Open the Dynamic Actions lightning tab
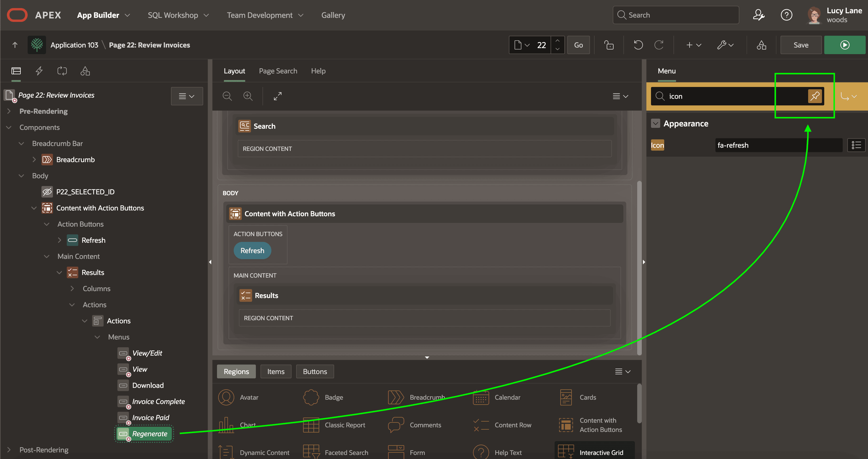The height and width of the screenshot is (459, 868). [x=39, y=71]
